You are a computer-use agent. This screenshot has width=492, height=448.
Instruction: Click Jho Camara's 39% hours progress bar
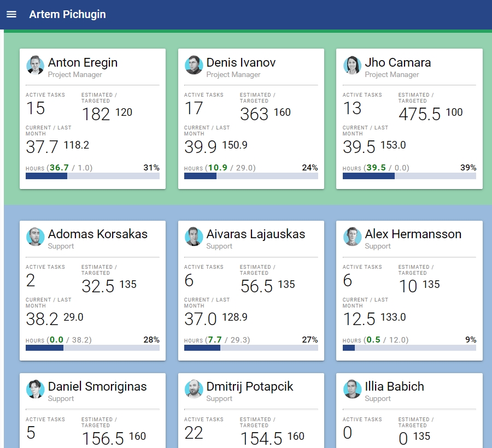(409, 176)
